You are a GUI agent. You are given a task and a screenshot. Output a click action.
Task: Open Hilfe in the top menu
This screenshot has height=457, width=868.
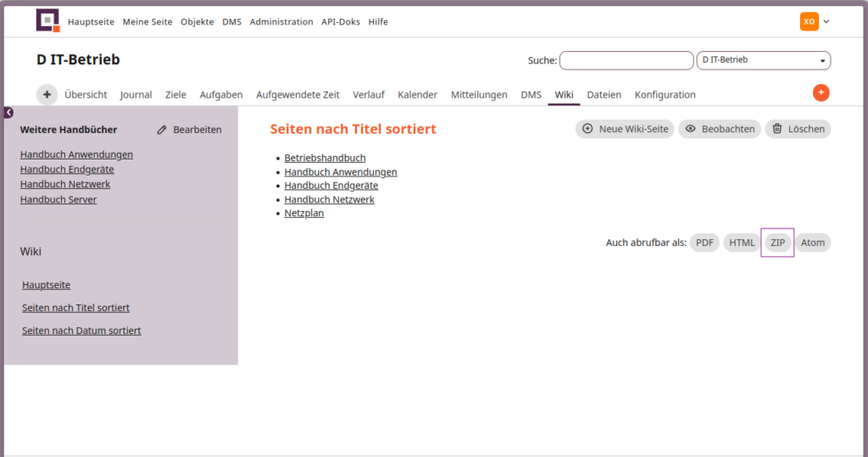(378, 21)
